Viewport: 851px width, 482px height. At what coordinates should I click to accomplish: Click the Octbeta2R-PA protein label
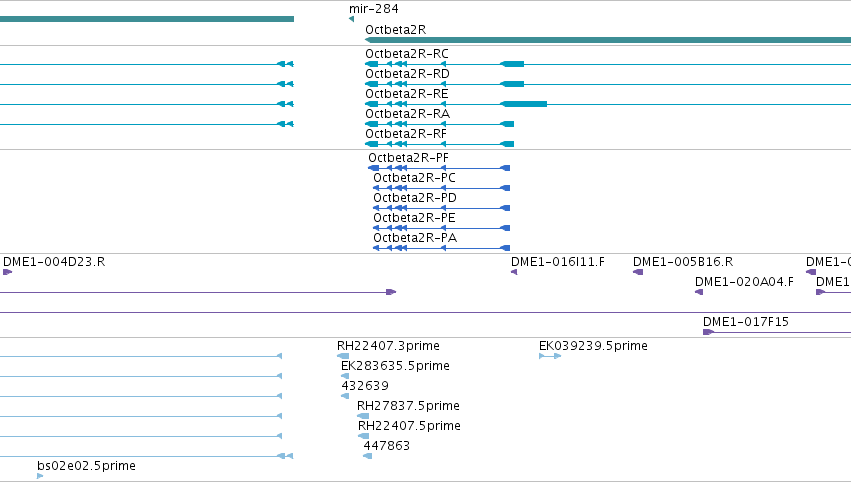415,238
